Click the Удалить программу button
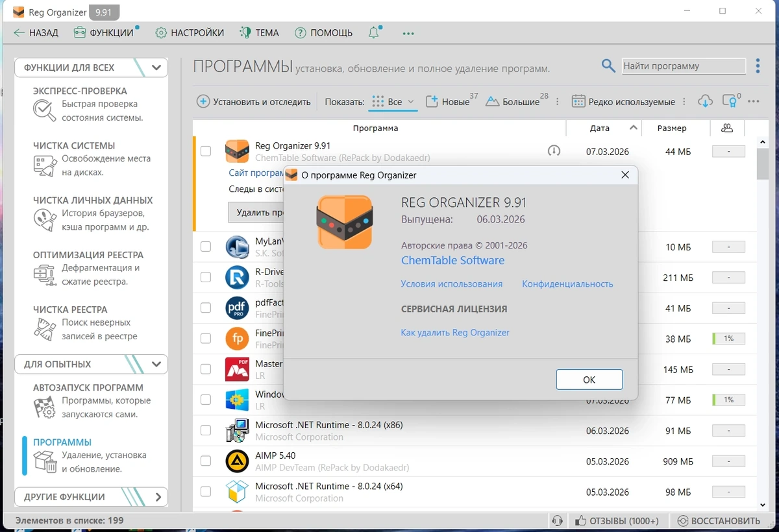779x532 pixels. [x=256, y=212]
